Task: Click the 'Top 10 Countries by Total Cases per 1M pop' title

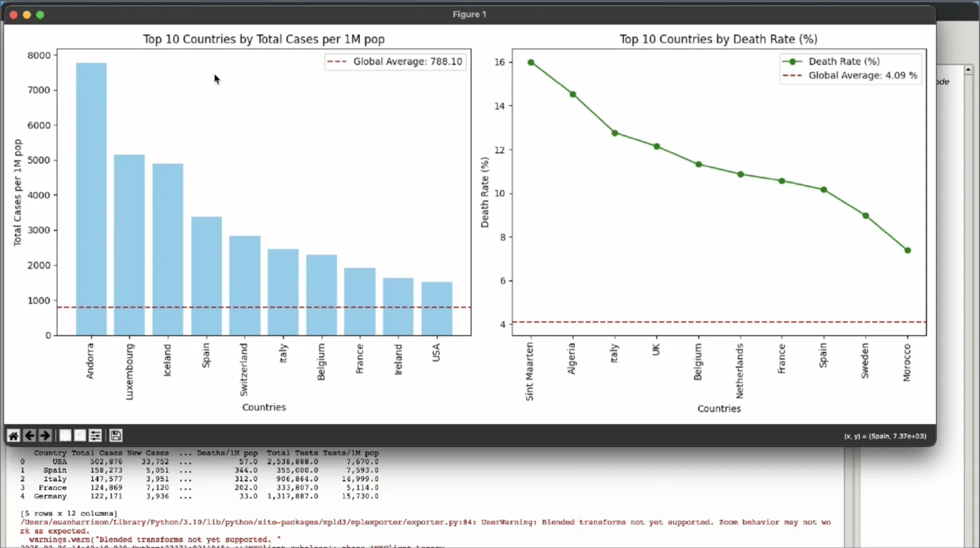Action: click(264, 39)
